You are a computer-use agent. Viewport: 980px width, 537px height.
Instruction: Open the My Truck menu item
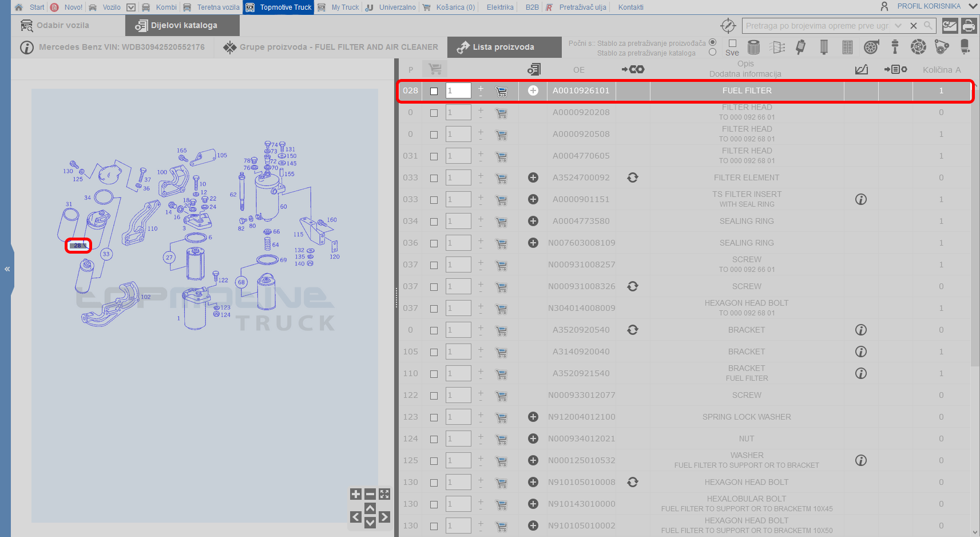tap(345, 7)
